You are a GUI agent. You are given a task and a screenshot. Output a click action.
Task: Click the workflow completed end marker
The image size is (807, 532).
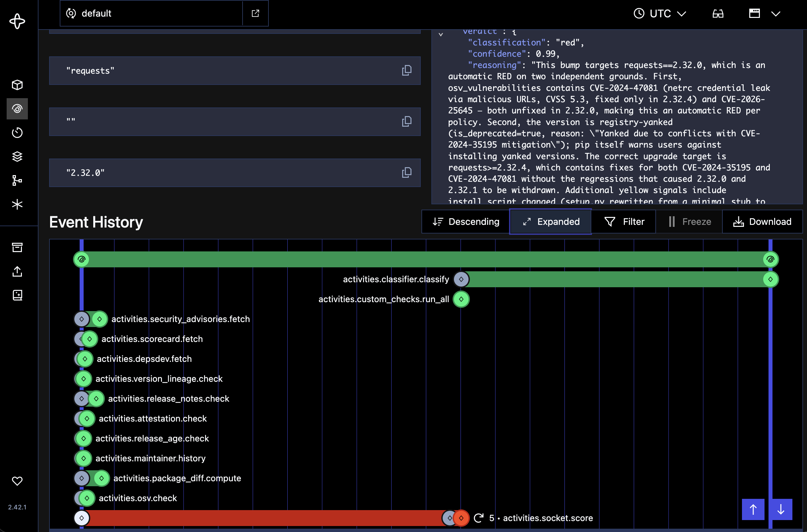[x=770, y=260]
